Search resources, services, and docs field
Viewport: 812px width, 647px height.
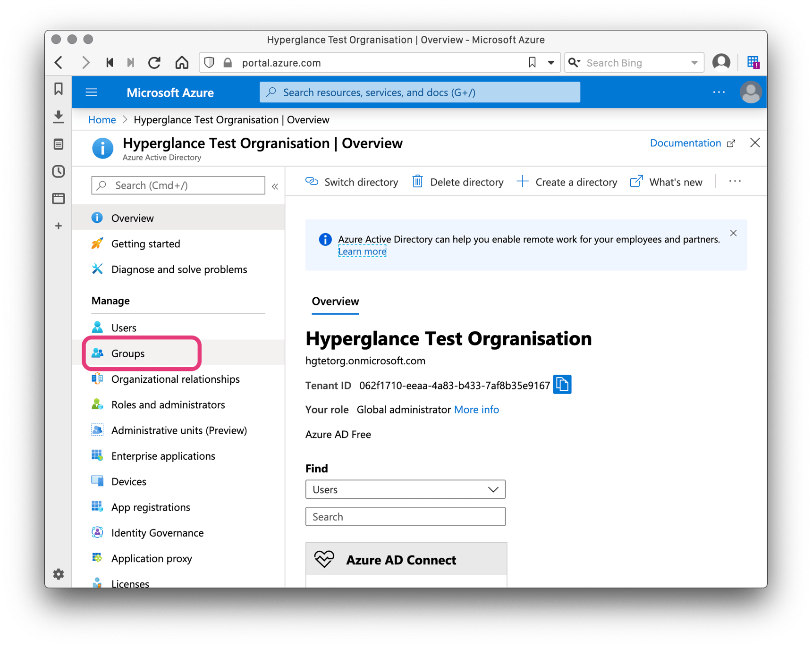(x=420, y=92)
